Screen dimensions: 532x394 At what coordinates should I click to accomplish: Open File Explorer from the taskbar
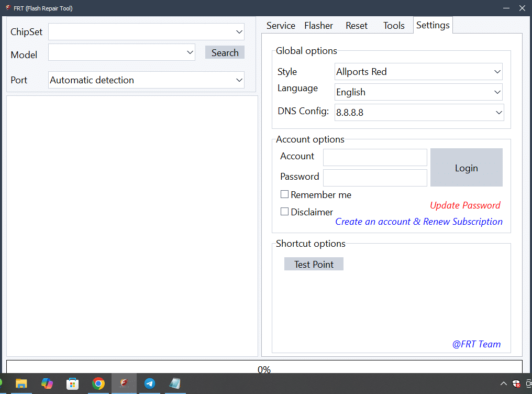tap(21, 384)
